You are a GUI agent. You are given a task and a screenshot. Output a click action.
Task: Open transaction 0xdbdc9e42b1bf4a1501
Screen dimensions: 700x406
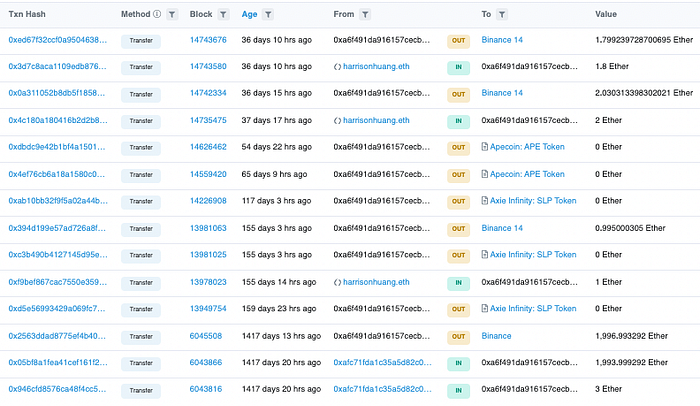[57, 146]
